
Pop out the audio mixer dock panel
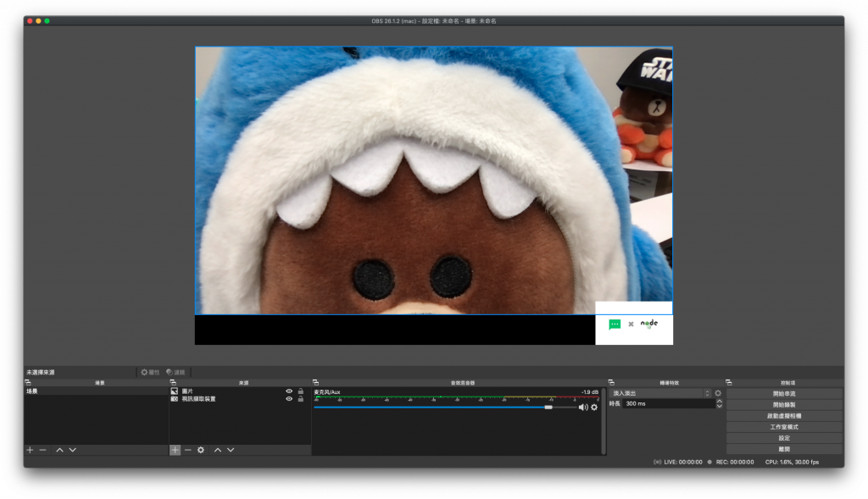315,382
